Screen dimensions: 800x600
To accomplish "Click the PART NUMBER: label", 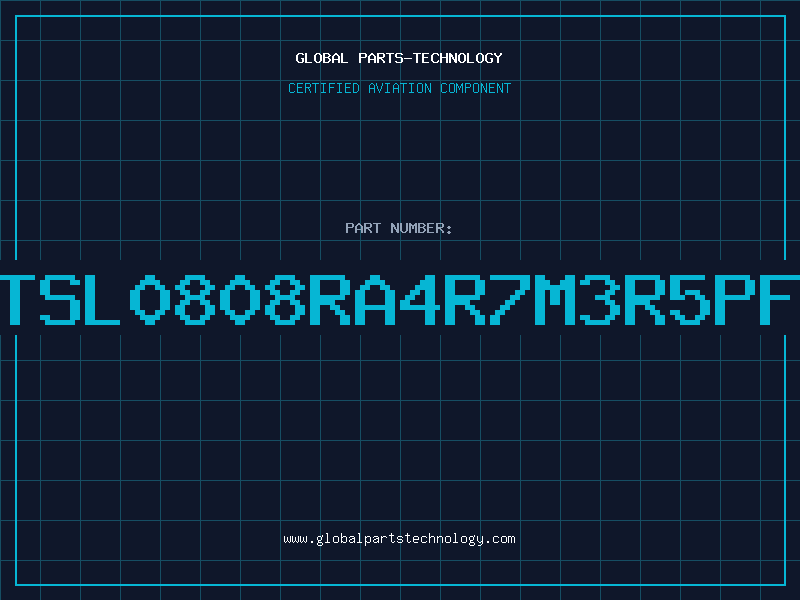I will [x=399, y=228].
